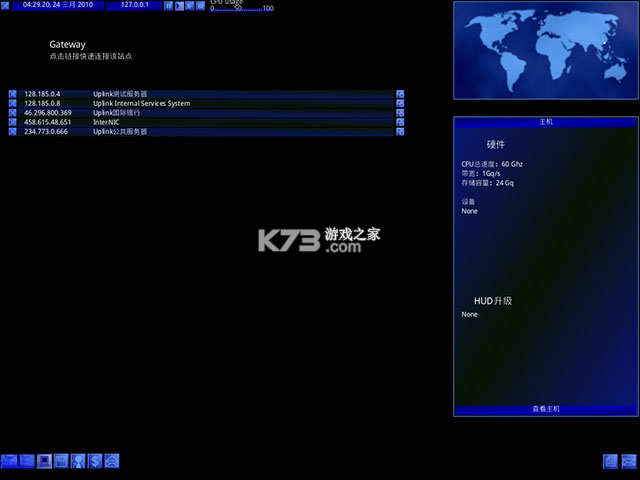The width and height of the screenshot is (640, 480).
Task: Open the world map panel
Action: 546,50
